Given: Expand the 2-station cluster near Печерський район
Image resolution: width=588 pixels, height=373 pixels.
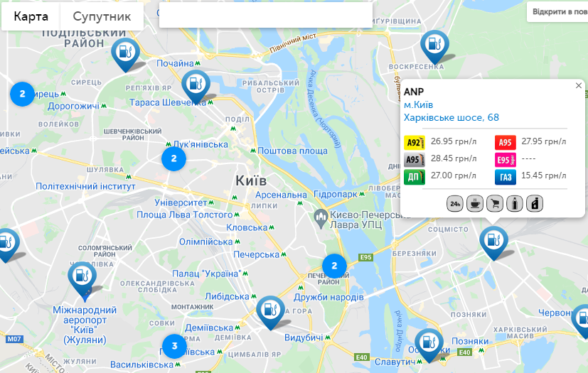Looking at the screenshot, I should coord(334,266).
